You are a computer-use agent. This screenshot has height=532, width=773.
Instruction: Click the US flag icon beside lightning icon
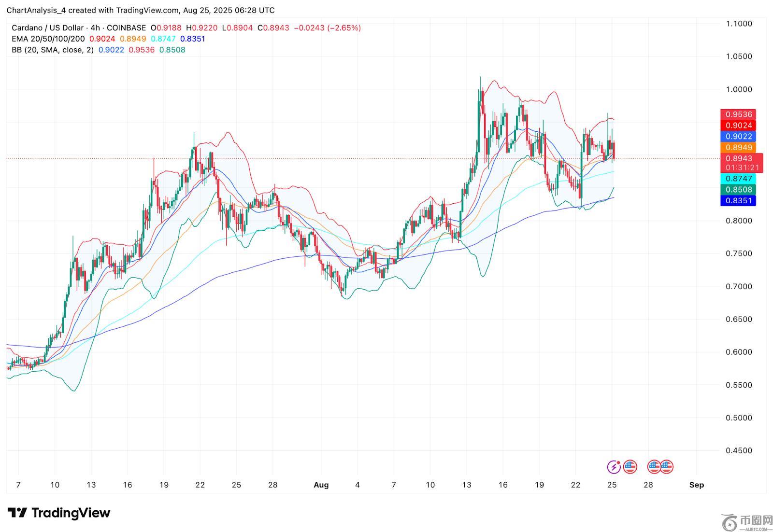[x=630, y=467]
